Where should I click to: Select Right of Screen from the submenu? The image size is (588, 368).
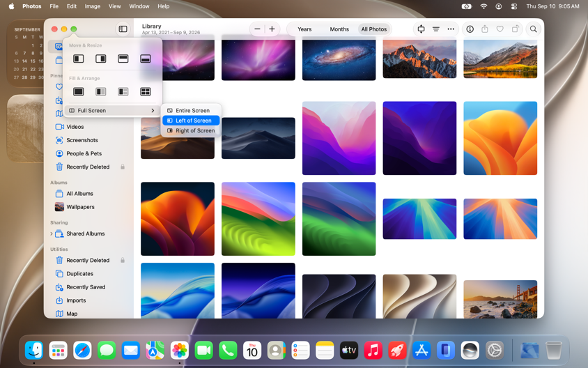191,130
